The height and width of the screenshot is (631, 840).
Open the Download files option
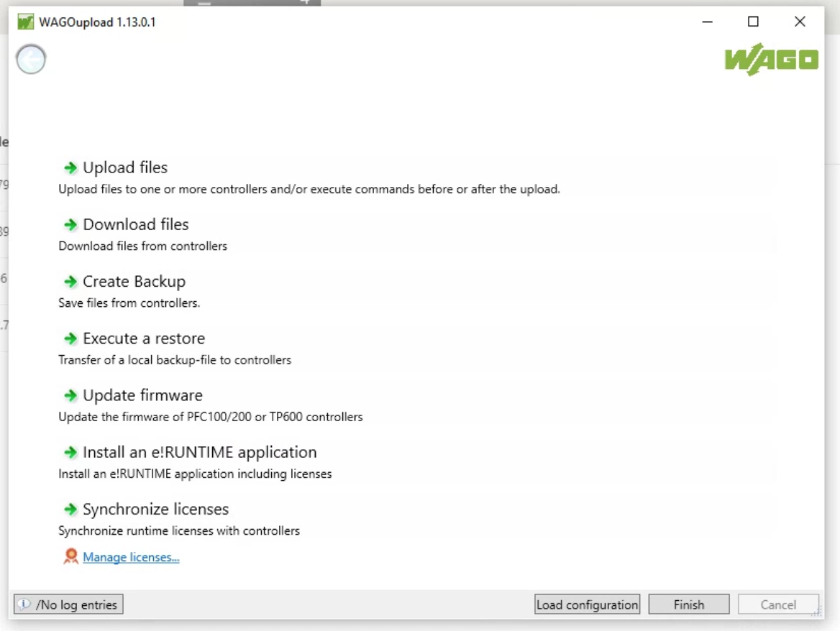(135, 224)
